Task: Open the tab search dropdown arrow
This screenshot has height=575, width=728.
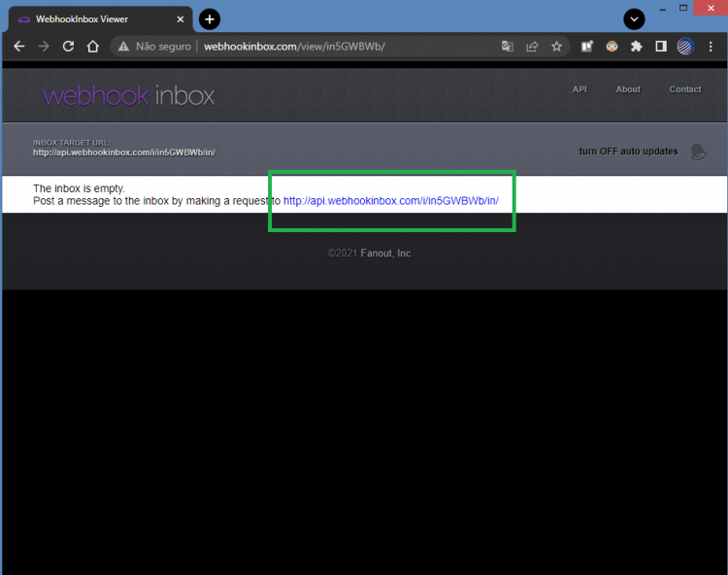Action: click(634, 19)
